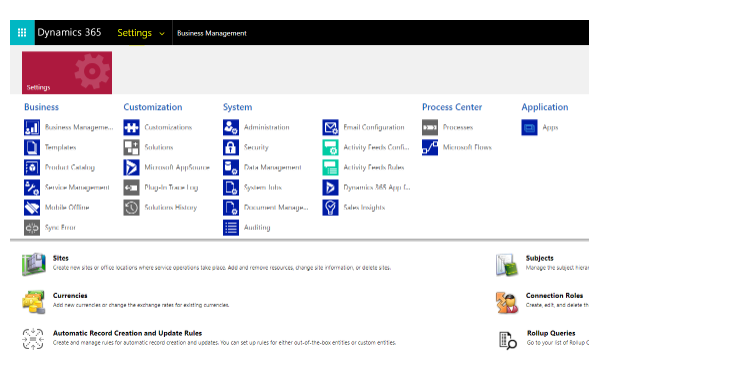The height and width of the screenshot is (375, 750).
Task: Click the Apps icon under Application
Action: [529, 128]
